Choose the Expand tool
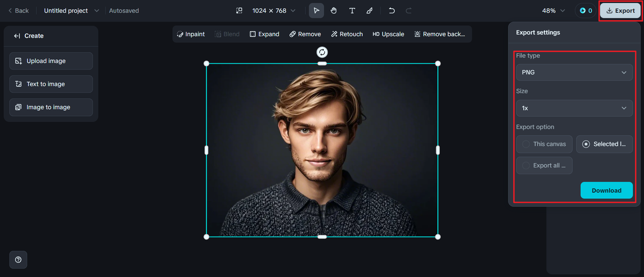Viewport: 644px width, 277px height. tap(264, 34)
